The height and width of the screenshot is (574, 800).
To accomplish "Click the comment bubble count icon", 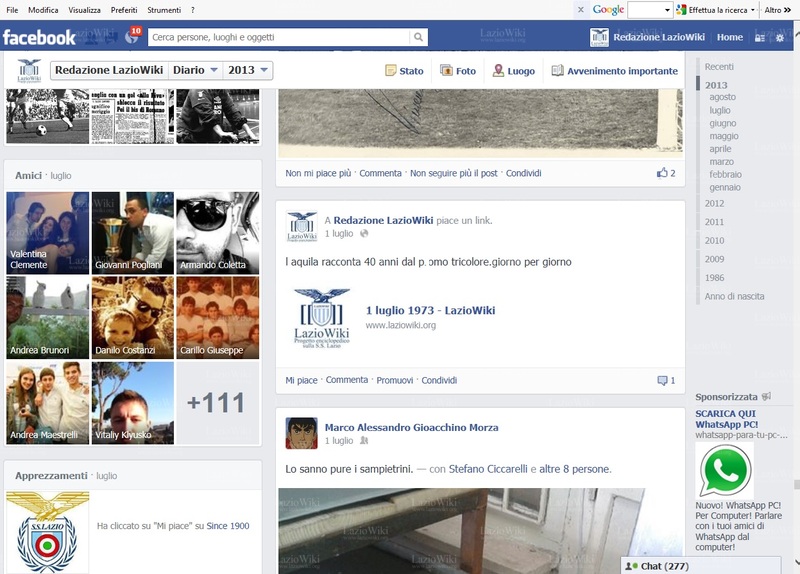I will (662, 381).
